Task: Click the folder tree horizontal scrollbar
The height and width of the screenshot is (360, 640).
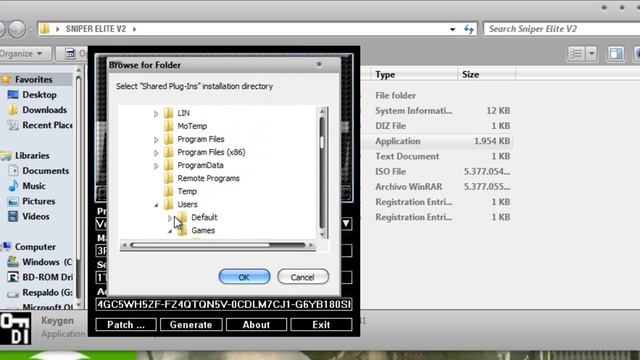Action: [x=218, y=245]
